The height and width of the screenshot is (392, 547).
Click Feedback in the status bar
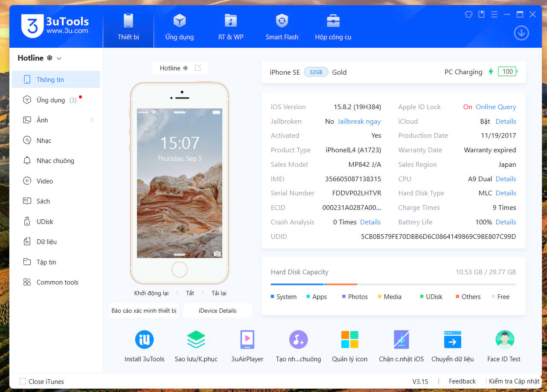click(462, 381)
